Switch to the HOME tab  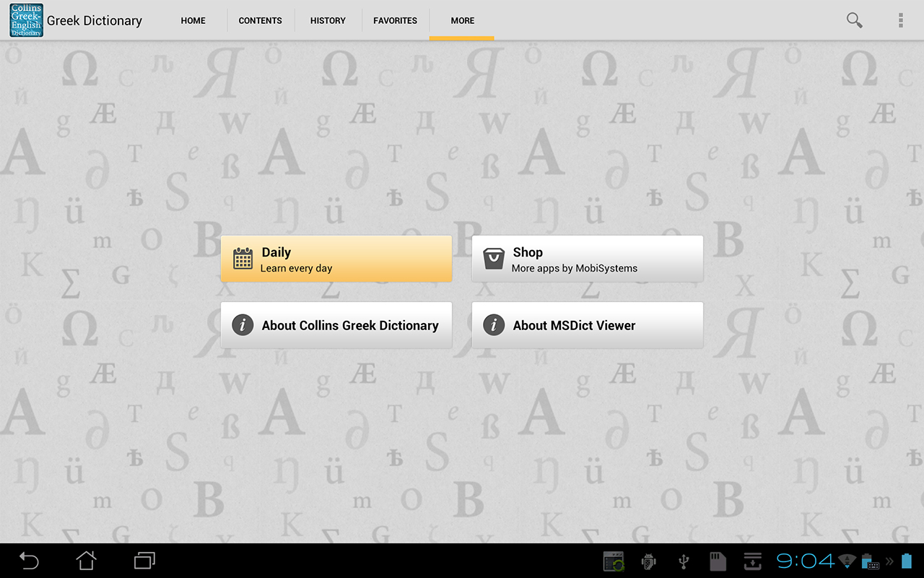pos(193,21)
